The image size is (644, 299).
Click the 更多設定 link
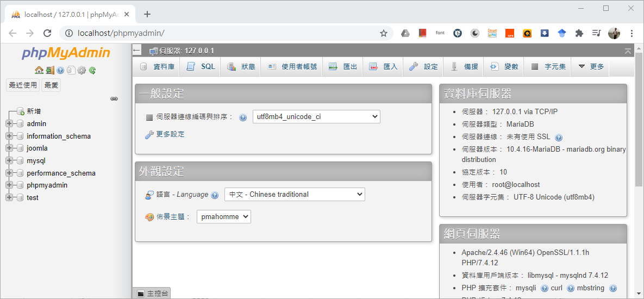[x=170, y=134]
